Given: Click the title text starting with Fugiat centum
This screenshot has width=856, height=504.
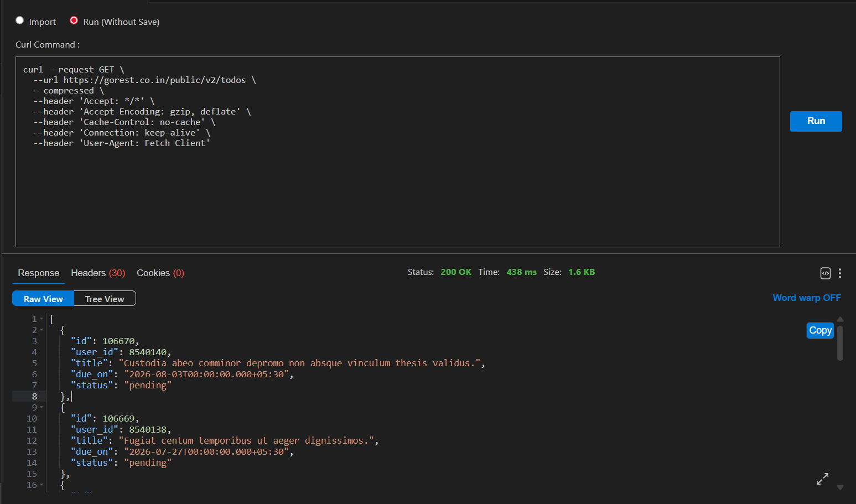Looking at the screenshot, I should click(246, 441).
